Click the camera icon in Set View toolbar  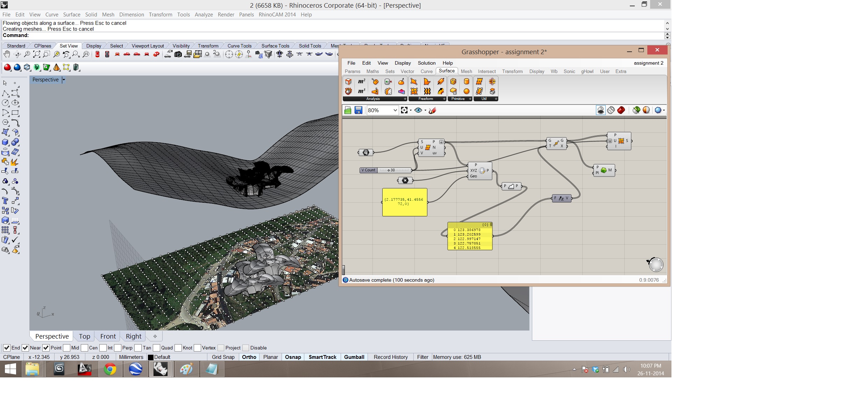(x=178, y=54)
